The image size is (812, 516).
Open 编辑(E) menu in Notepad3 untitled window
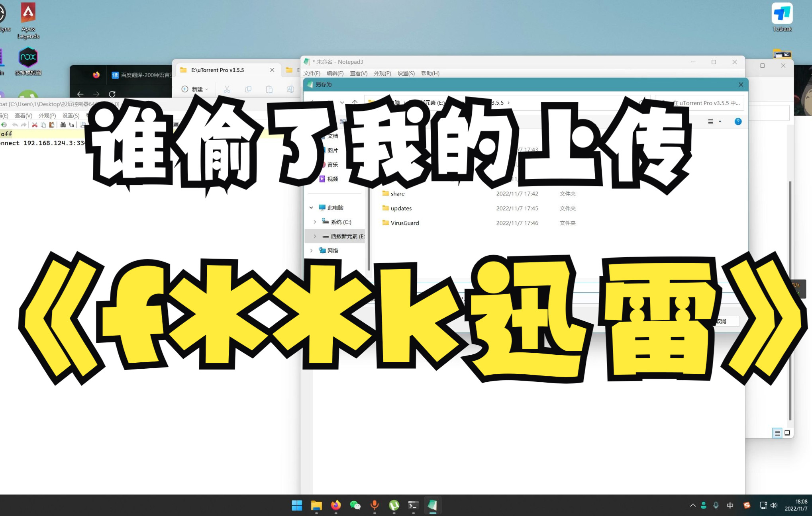(x=335, y=73)
